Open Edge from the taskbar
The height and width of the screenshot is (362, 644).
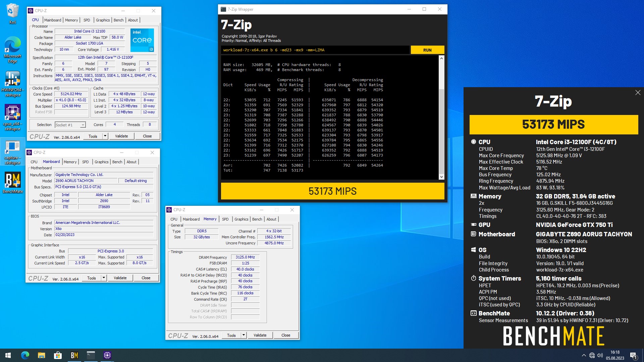coord(25,355)
